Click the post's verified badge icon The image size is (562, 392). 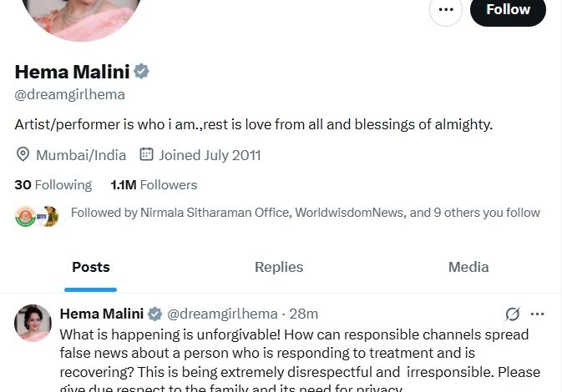[x=154, y=314]
